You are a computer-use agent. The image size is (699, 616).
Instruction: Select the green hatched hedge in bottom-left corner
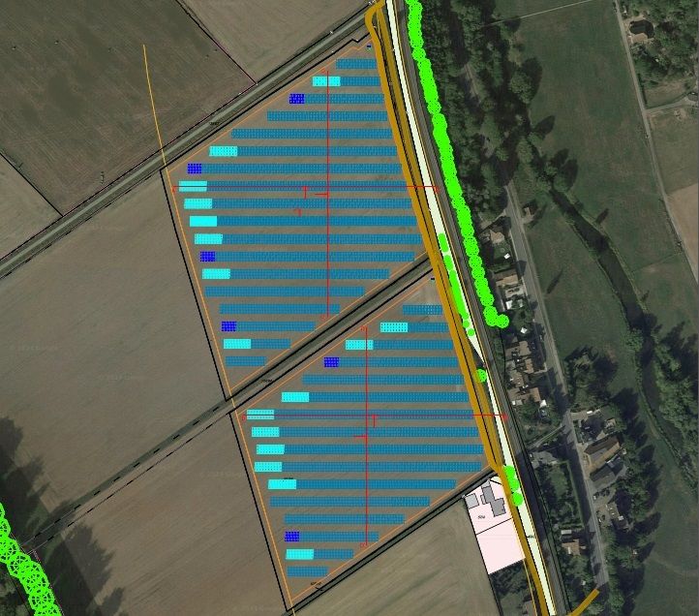click(27, 569)
